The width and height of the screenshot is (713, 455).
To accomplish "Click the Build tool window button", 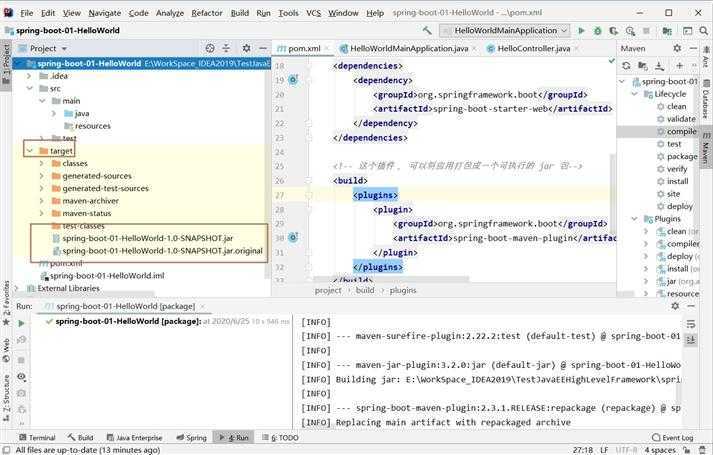I will pos(80,438).
